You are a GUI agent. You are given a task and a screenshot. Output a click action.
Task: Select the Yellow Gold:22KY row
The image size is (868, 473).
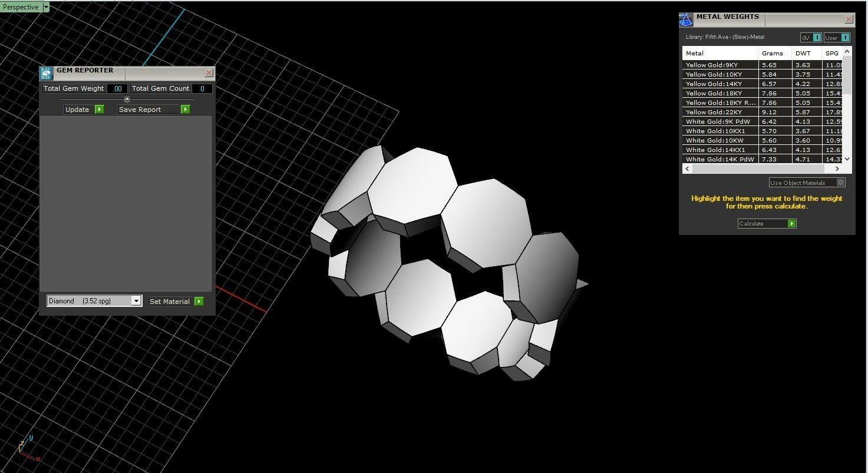click(763, 112)
